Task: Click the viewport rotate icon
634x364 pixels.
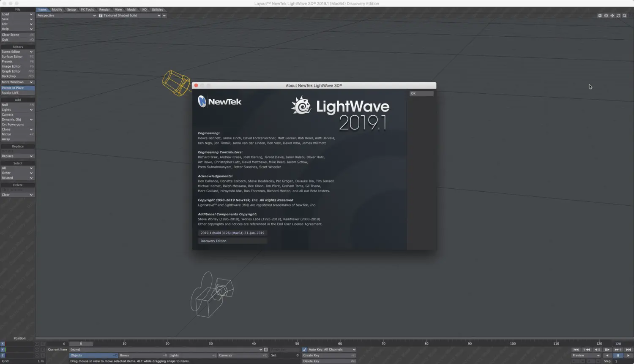Action: pyautogui.click(x=618, y=16)
